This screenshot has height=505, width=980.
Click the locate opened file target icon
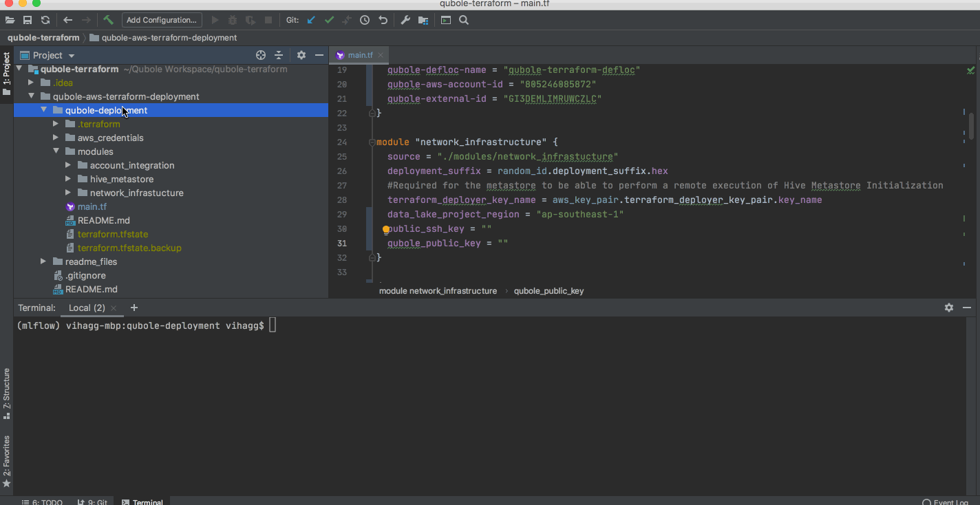(x=261, y=55)
